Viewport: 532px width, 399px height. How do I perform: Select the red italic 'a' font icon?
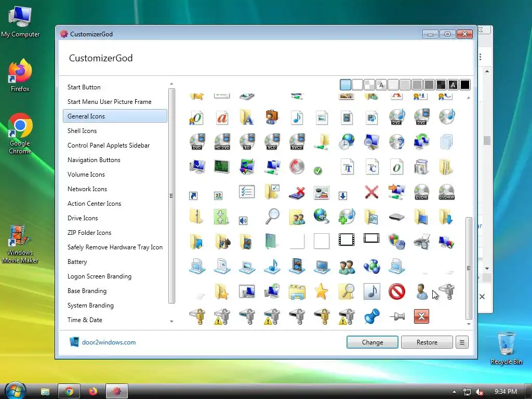tap(222, 117)
